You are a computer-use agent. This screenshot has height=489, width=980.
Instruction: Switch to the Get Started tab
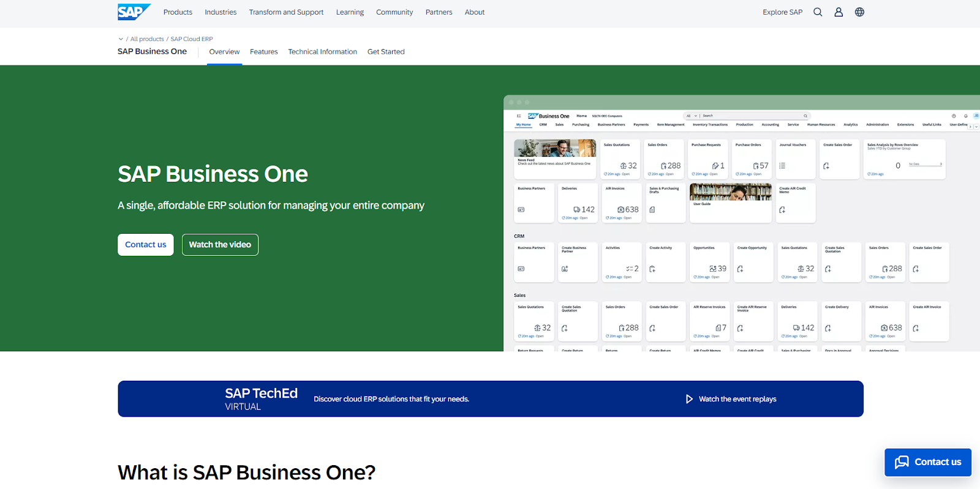pyautogui.click(x=386, y=52)
